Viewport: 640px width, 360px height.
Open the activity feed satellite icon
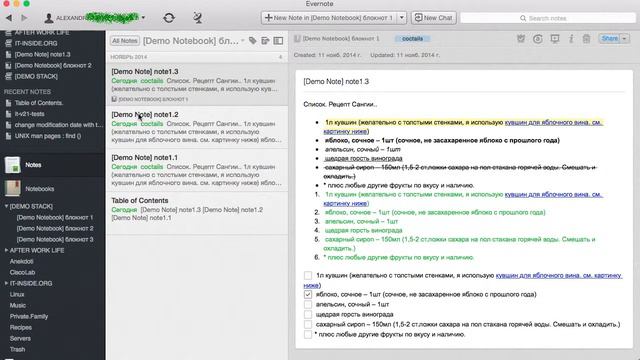[198, 18]
